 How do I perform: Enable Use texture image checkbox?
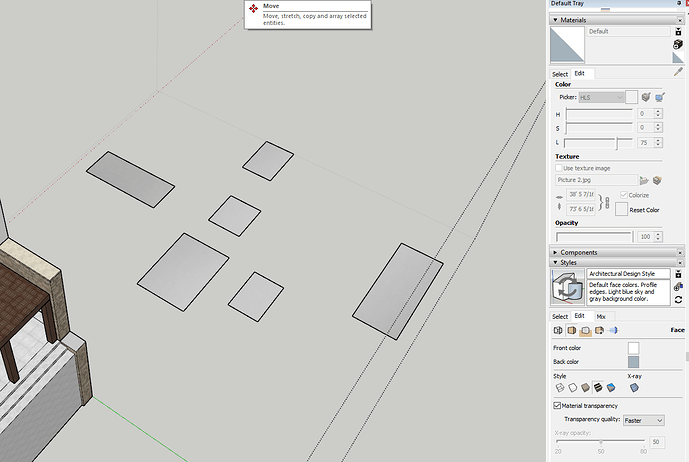(x=558, y=168)
